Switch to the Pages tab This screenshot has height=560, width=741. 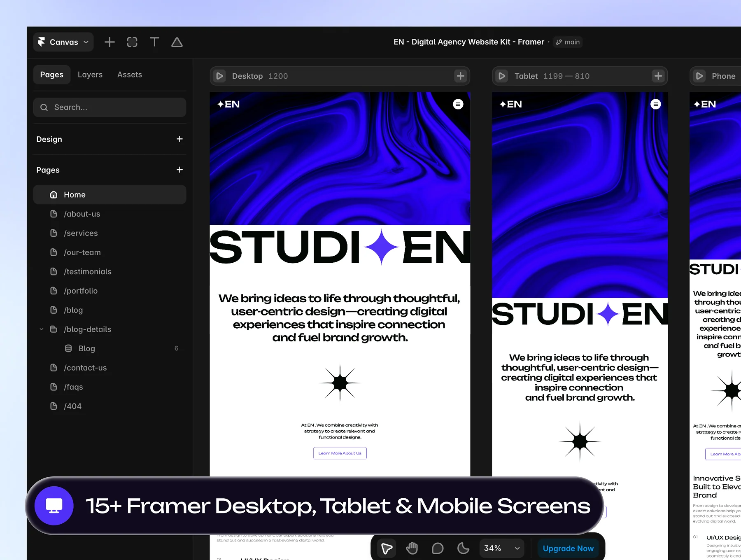pyautogui.click(x=52, y=75)
